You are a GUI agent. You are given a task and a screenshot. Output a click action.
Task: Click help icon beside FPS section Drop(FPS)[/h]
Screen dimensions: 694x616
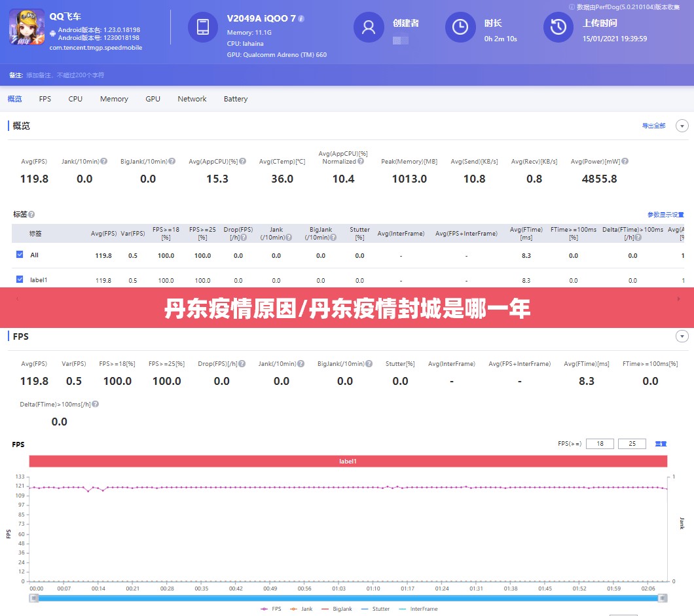coord(242,364)
